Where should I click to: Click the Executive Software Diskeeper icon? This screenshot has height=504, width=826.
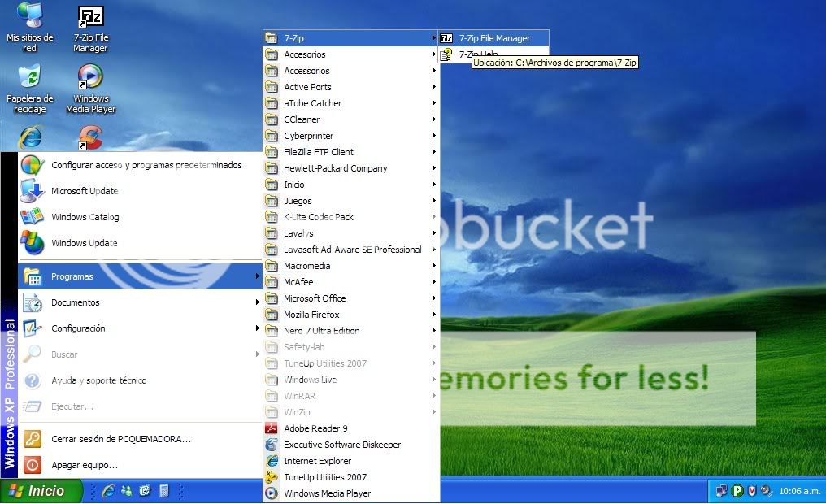coord(272,445)
